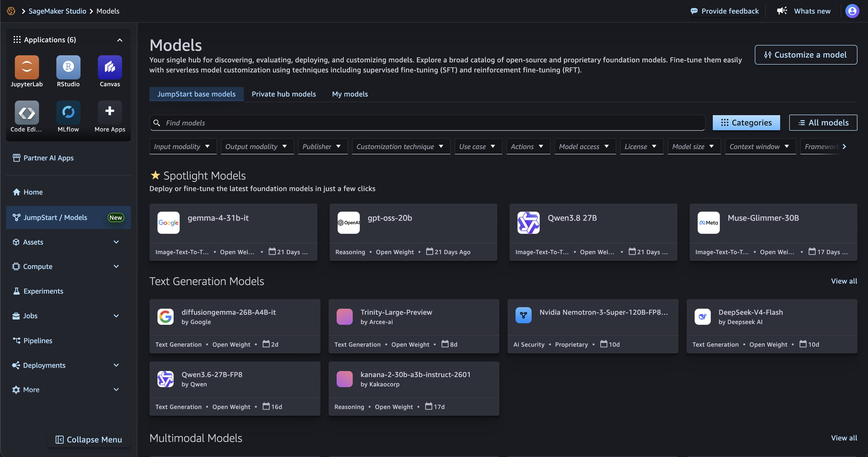The height and width of the screenshot is (457, 868).
Task: Open the JupyterLab application icon
Action: pyautogui.click(x=27, y=67)
